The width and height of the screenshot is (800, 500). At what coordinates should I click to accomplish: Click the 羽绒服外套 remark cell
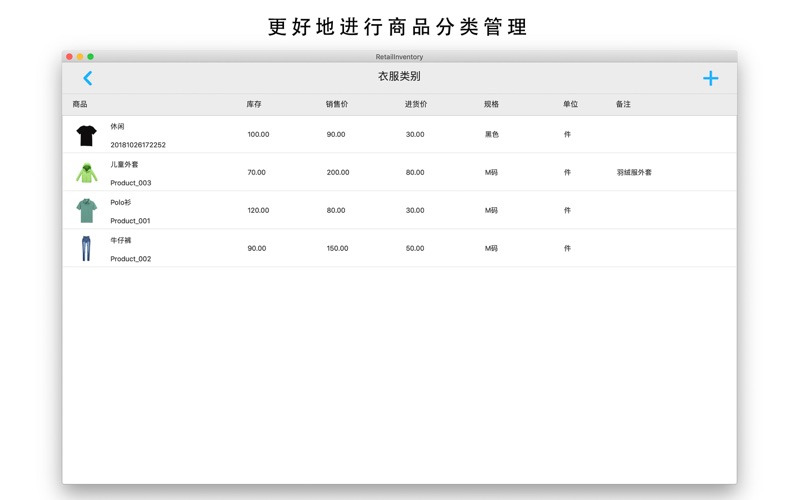pyautogui.click(x=634, y=172)
